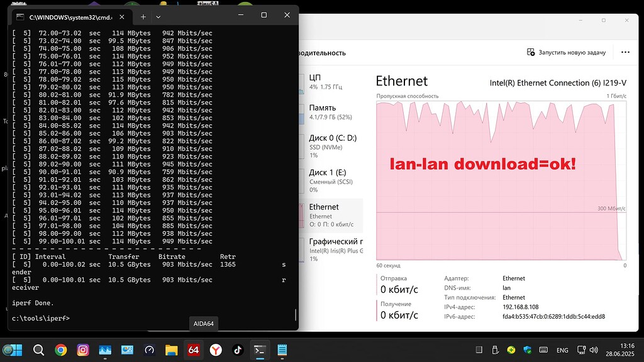
Task: Open Yandex Browser from the taskbar
Action: coord(215,349)
